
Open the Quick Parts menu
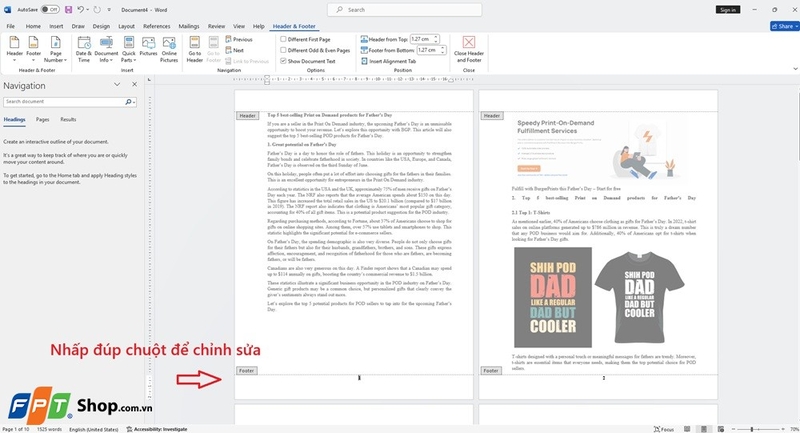pos(129,49)
